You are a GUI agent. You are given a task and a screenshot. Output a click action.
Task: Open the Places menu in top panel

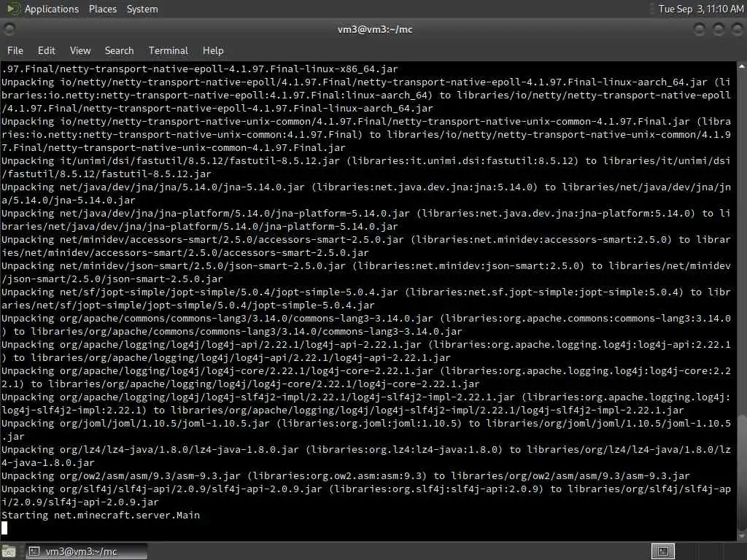102,9
